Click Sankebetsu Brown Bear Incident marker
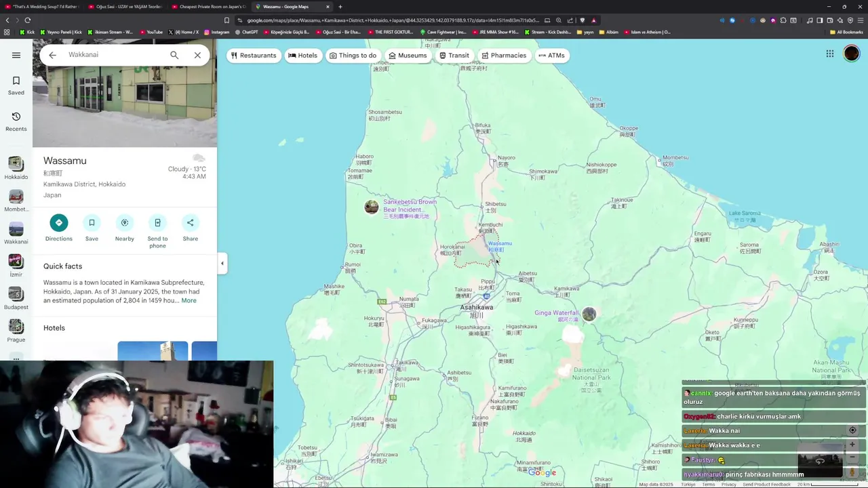 click(372, 207)
